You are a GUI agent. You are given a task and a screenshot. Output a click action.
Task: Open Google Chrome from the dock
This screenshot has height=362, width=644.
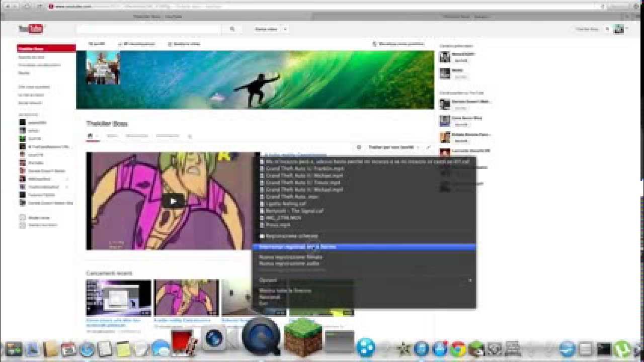[458, 349]
